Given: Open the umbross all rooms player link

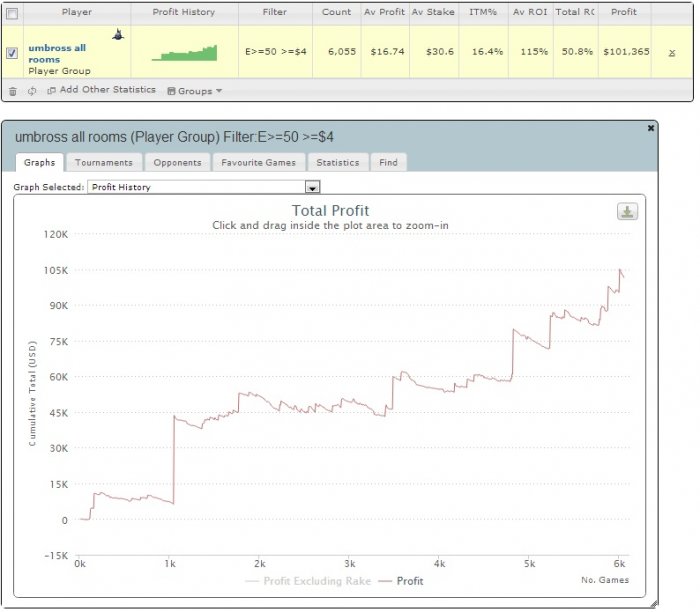Looking at the screenshot, I should pos(57,54).
